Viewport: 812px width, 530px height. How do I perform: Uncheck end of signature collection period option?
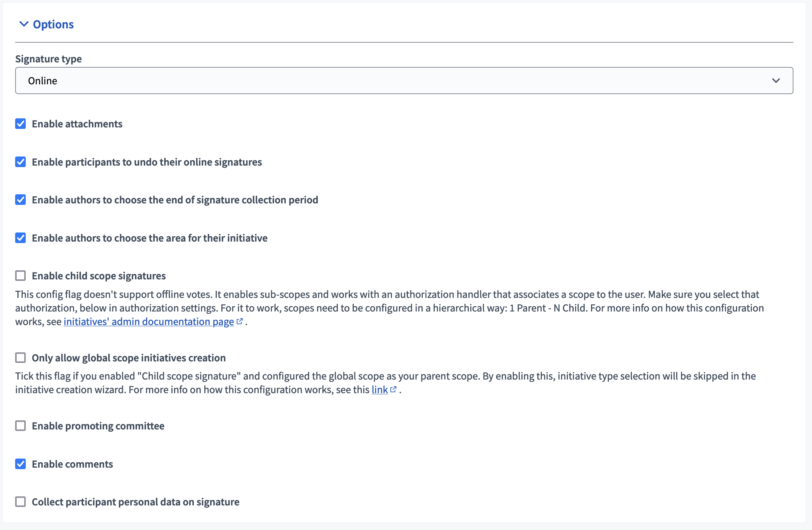(x=20, y=200)
